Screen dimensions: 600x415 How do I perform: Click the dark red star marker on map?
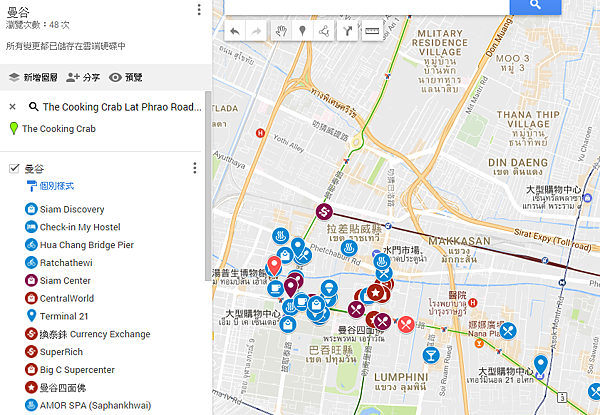(x=375, y=293)
